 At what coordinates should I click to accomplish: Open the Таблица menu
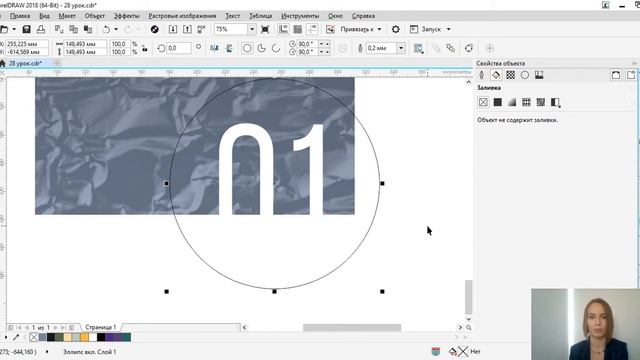260,16
